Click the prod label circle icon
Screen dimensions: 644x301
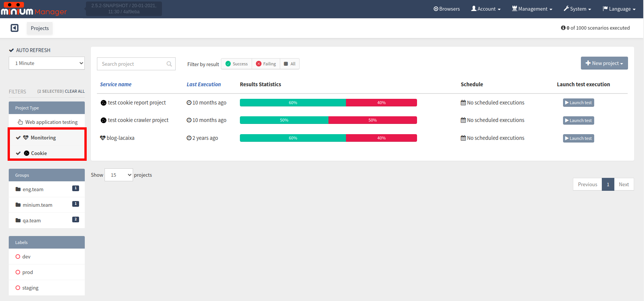[x=18, y=272]
